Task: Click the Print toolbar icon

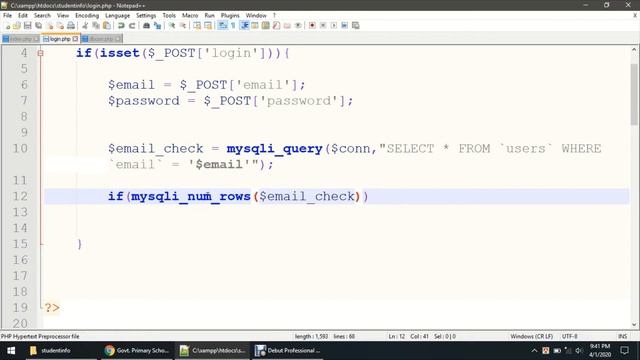Action: point(71,25)
